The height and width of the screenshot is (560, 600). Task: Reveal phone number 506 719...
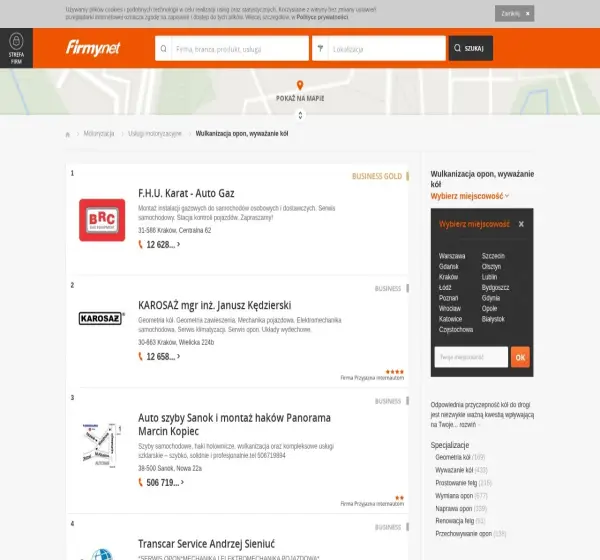tap(165, 483)
